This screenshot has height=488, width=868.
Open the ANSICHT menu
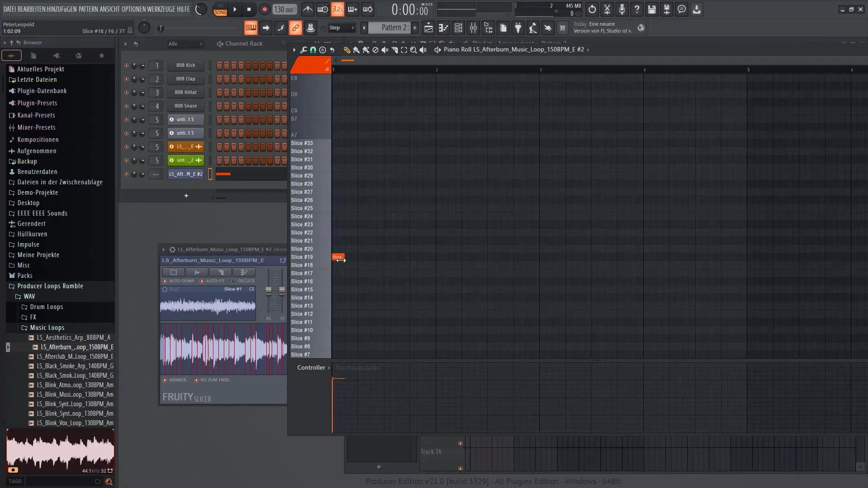point(110,9)
